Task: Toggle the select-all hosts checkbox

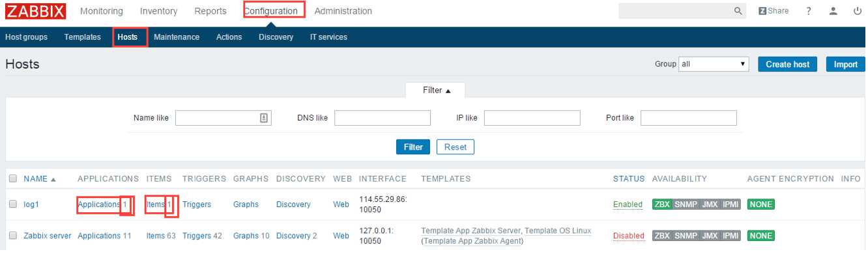Action: (13, 178)
